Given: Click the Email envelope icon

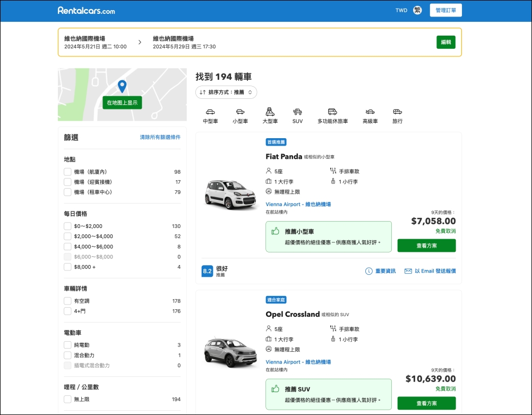Looking at the screenshot, I should pos(408,271).
